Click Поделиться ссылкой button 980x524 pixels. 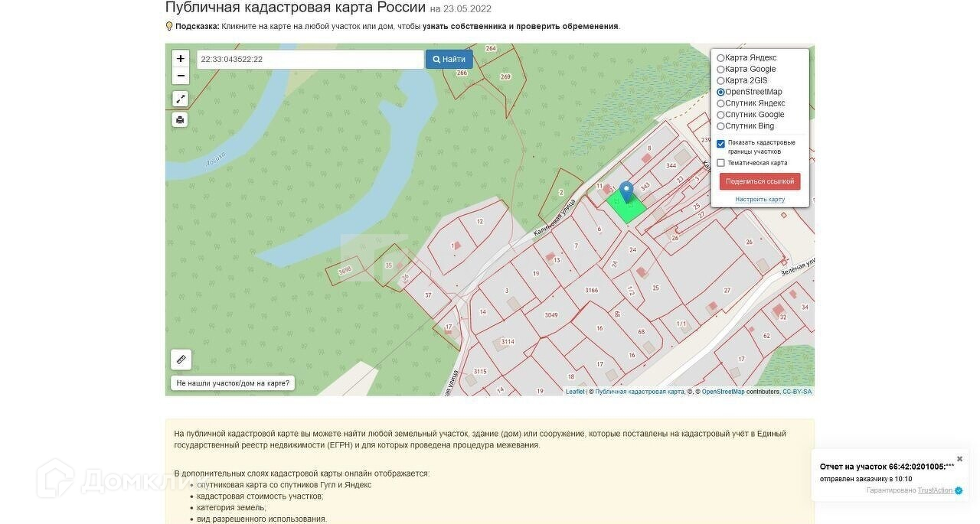759,181
